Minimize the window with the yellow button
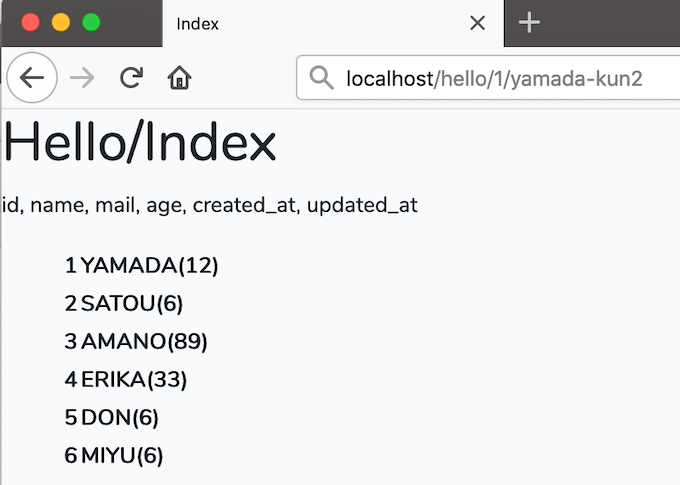 point(61,22)
